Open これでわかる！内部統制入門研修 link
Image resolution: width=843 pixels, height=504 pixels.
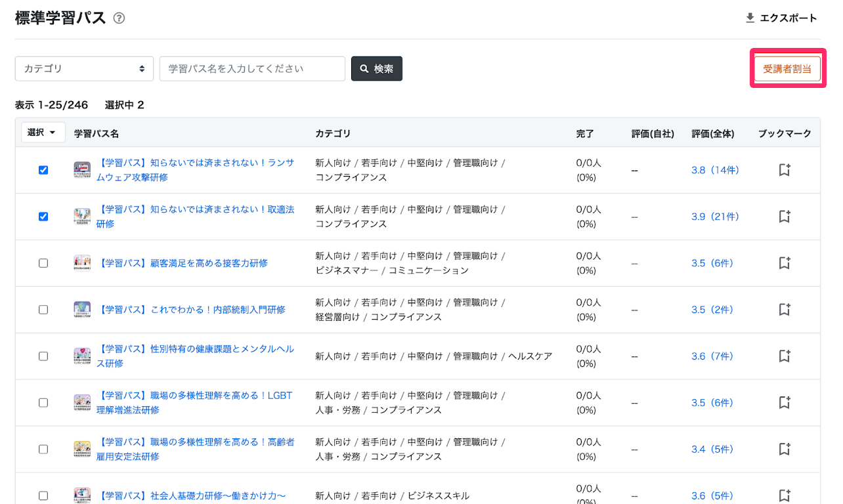191,310
